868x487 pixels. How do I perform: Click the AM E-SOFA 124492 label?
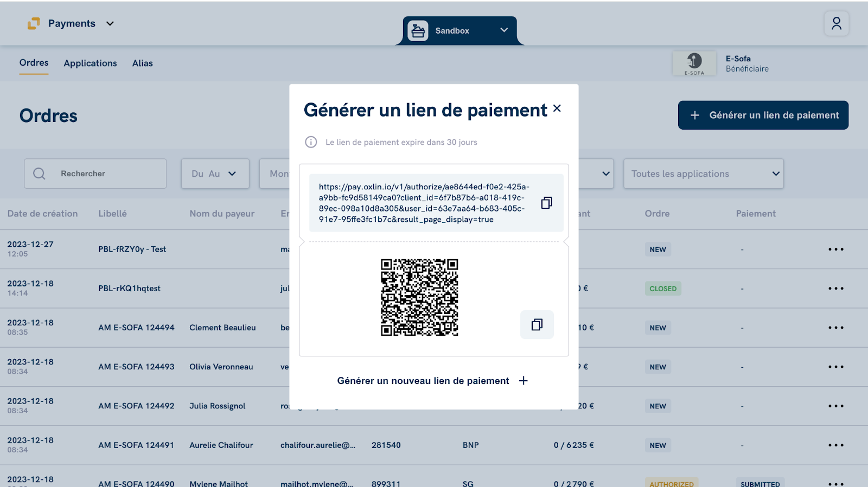click(x=136, y=406)
